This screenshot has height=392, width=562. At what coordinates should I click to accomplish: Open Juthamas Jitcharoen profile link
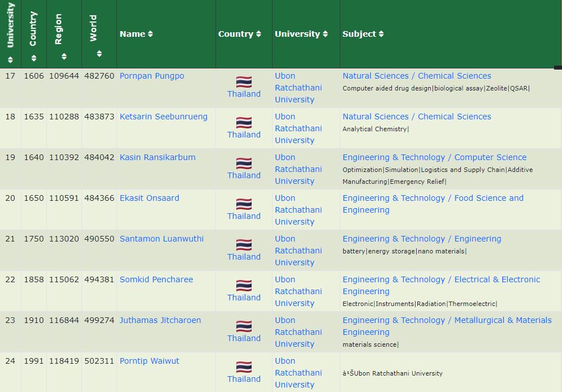coord(160,320)
